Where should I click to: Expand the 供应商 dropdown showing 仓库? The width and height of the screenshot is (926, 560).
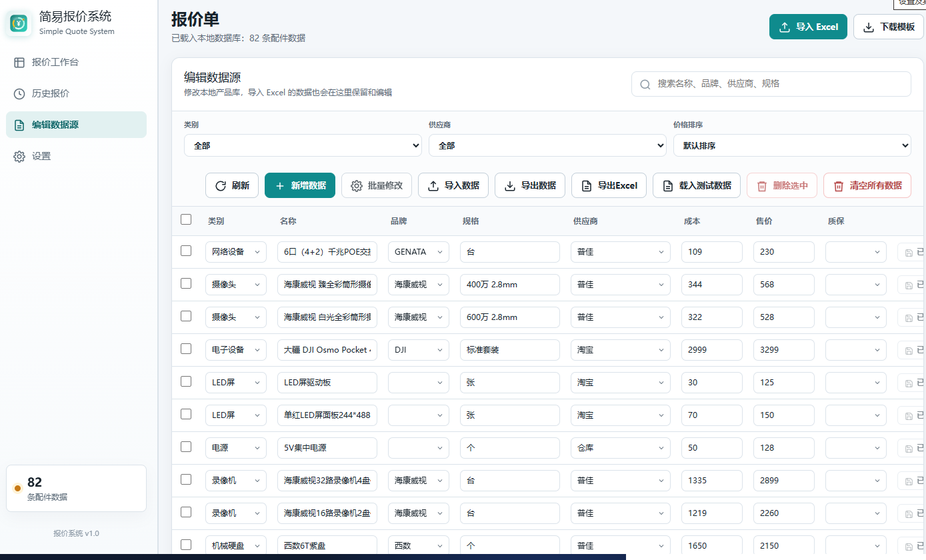(621, 447)
